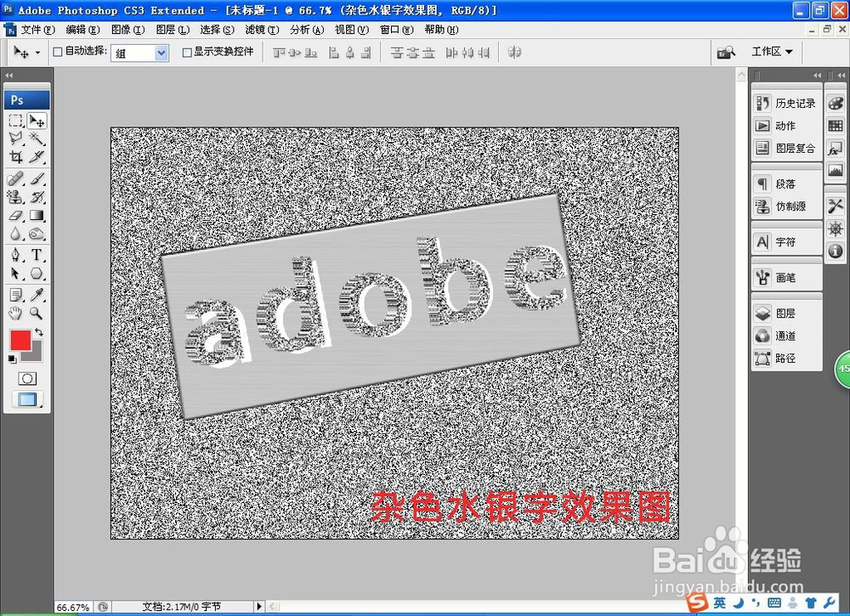This screenshot has width=850, height=616.
Task: Select the Custom Shape tool
Action: pos(37,274)
